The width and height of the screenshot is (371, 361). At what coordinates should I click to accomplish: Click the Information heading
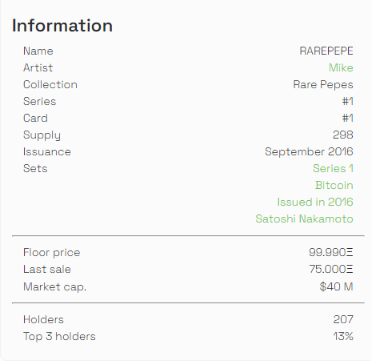62,26
